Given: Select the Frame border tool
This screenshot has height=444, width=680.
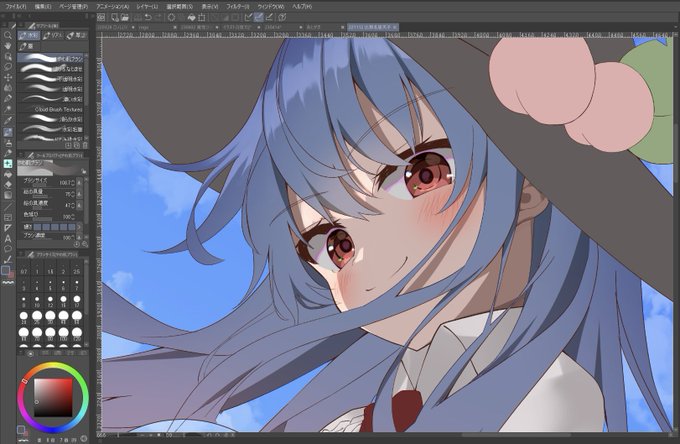Looking at the screenshot, I should click(x=8, y=217).
